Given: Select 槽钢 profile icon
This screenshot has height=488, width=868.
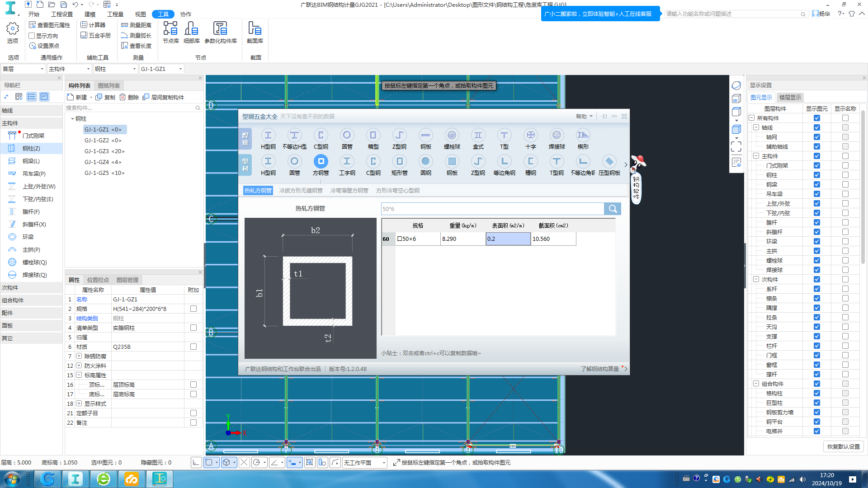Looking at the screenshot, I should pos(530,161).
